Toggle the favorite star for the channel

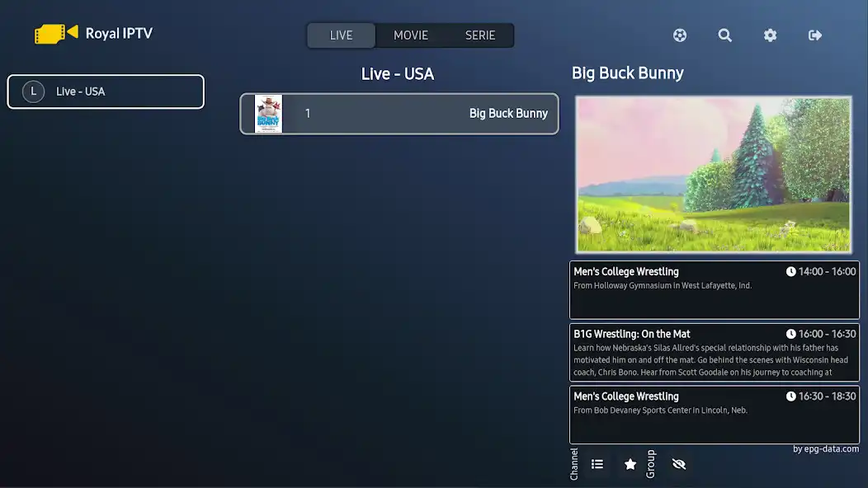pyautogui.click(x=630, y=463)
